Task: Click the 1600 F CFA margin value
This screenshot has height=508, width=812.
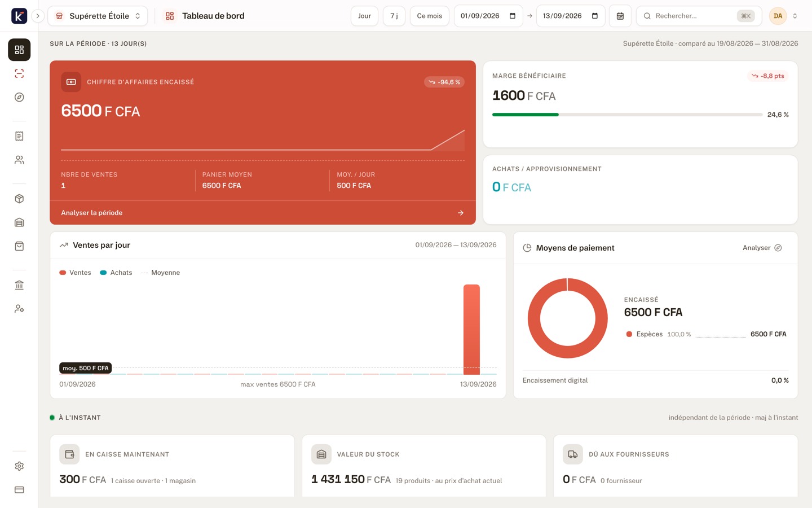Action: point(524,96)
